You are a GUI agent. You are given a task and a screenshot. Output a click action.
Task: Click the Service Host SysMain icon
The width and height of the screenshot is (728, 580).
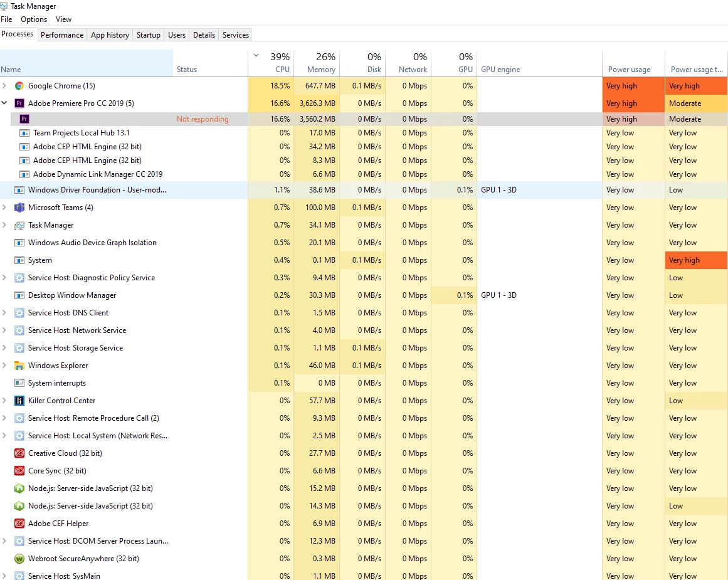click(19, 576)
